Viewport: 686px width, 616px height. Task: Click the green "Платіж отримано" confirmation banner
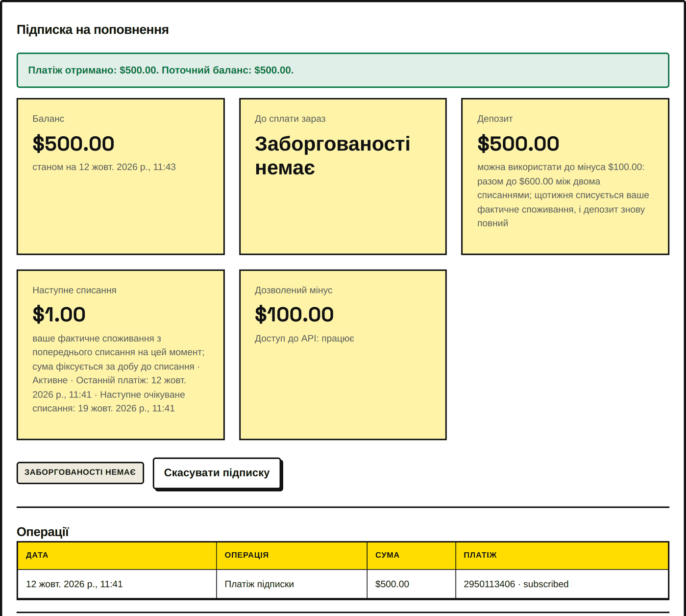[x=343, y=70]
